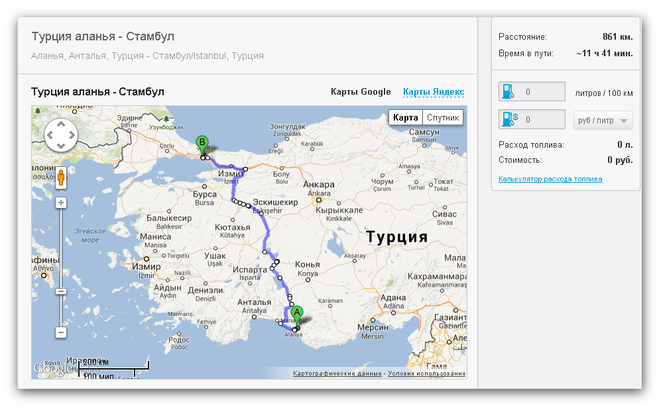The width and height of the screenshot is (659, 406).
Task: Switch to Карты Google tab
Action: pyautogui.click(x=360, y=92)
